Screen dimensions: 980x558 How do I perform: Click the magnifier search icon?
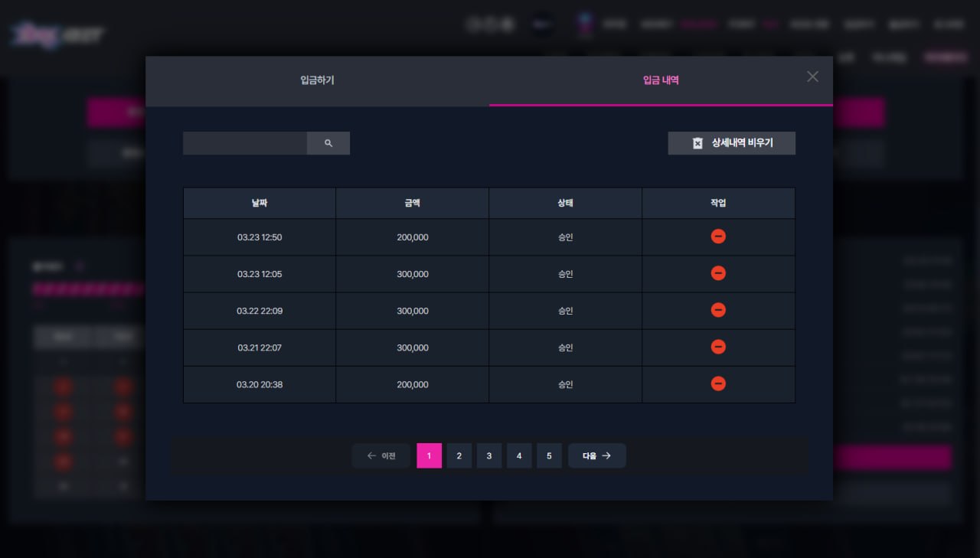click(328, 143)
